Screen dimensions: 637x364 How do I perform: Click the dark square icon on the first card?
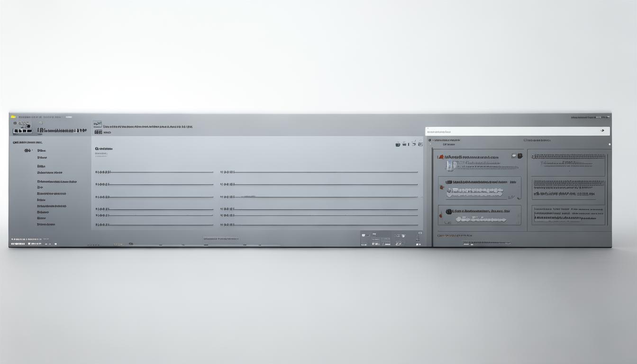[519, 155]
